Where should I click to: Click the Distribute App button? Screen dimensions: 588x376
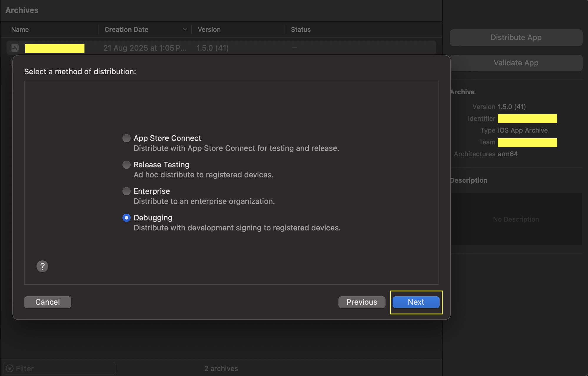(516, 37)
